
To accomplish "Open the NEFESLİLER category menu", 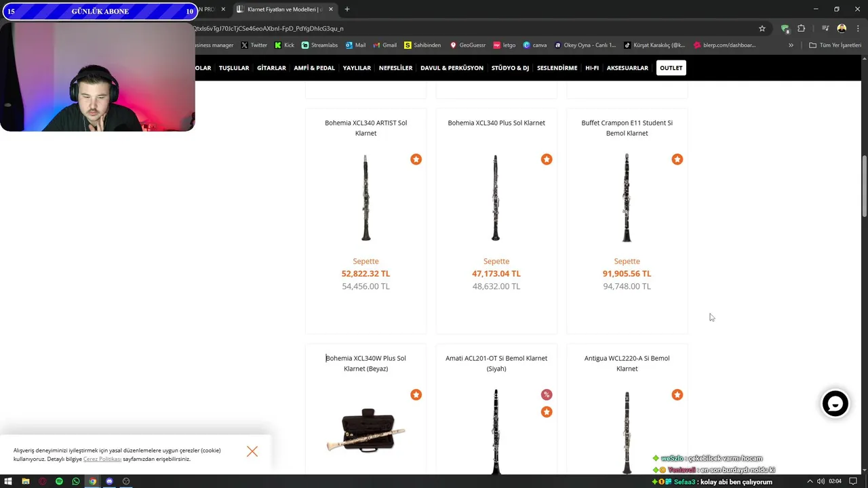I will point(395,68).
